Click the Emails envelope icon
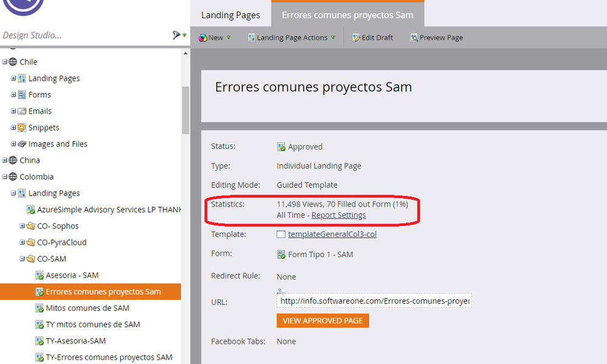This screenshot has width=607, height=364. 22,111
